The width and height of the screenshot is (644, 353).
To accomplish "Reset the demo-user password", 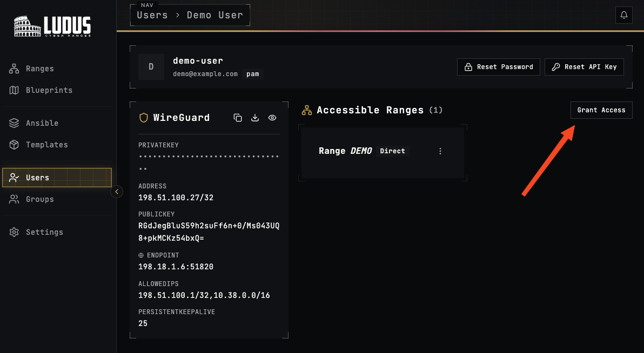I will pos(498,66).
